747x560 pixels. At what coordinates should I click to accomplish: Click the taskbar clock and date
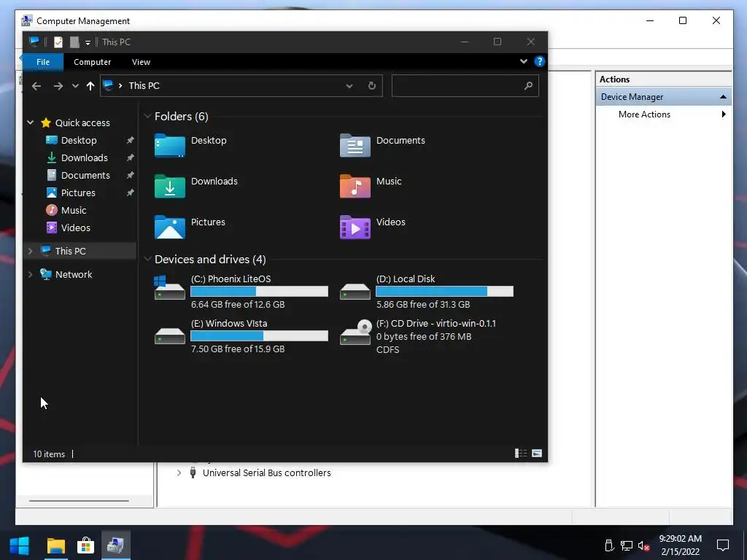click(681, 545)
